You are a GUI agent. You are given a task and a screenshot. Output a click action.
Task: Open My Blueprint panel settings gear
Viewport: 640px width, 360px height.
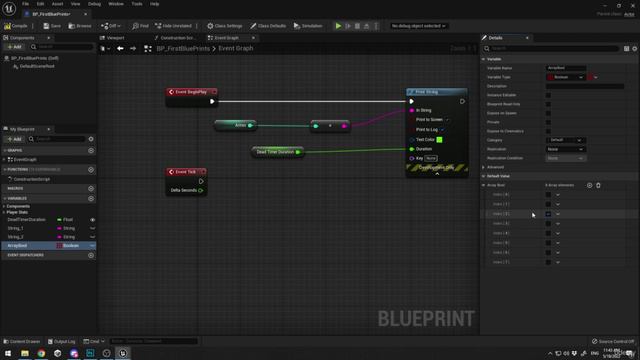[x=91, y=139]
